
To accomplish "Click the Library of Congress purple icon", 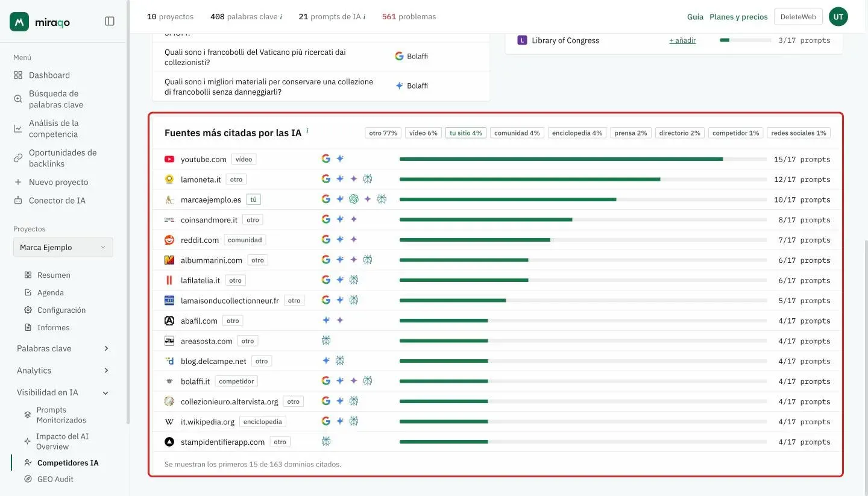I will coord(522,40).
